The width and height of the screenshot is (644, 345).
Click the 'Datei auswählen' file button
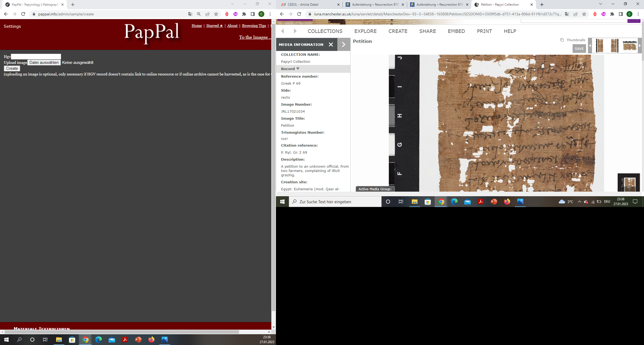[x=44, y=63]
